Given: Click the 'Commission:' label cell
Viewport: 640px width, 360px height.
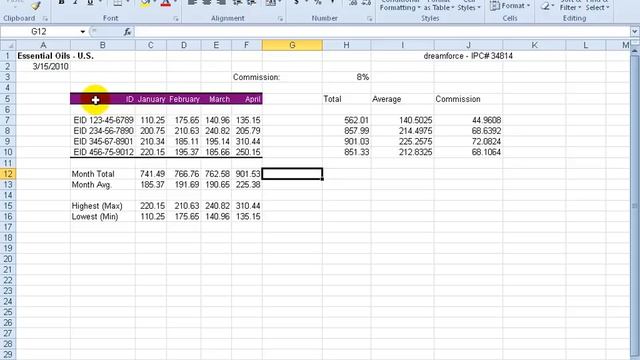Looking at the screenshot, I should tap(256, 77).
